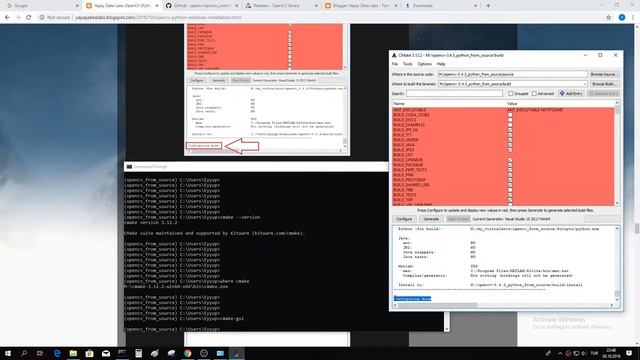This screenshot has width=640, height=360.
Task: Open the Options menu in CMake
Action: 424,64
